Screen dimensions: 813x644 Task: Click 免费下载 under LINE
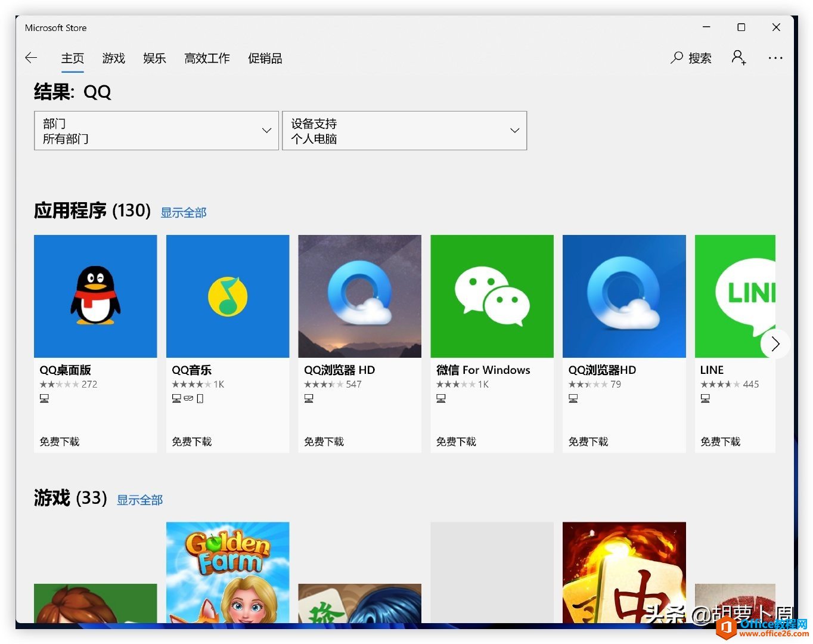pos(721,442)
